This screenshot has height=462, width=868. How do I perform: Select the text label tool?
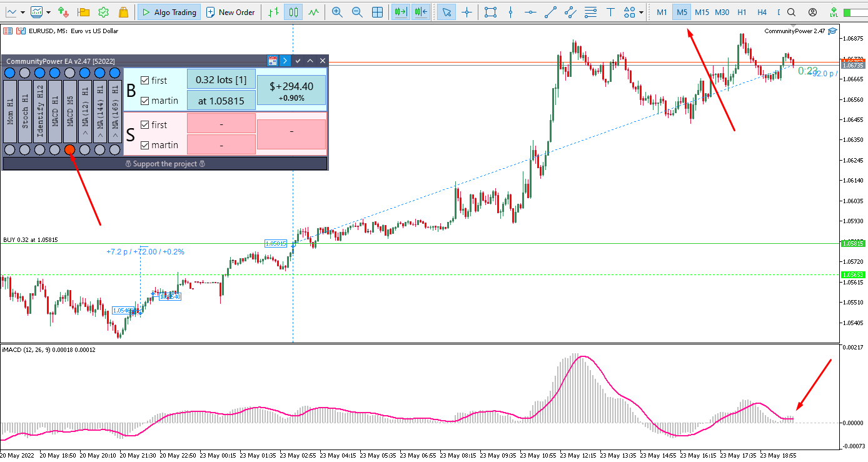click(610, 12)
